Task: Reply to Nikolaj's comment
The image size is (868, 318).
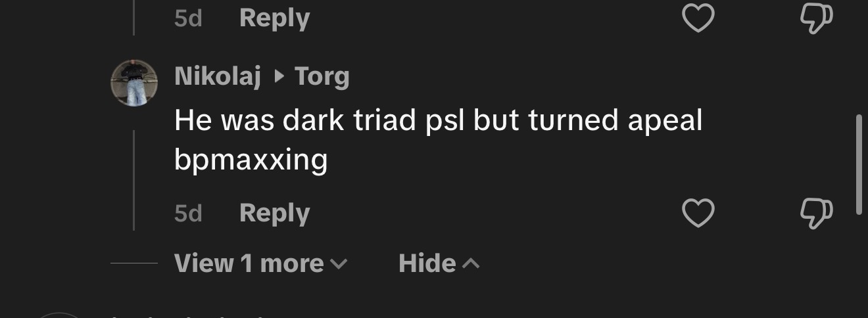Action: tap(274, 213)
